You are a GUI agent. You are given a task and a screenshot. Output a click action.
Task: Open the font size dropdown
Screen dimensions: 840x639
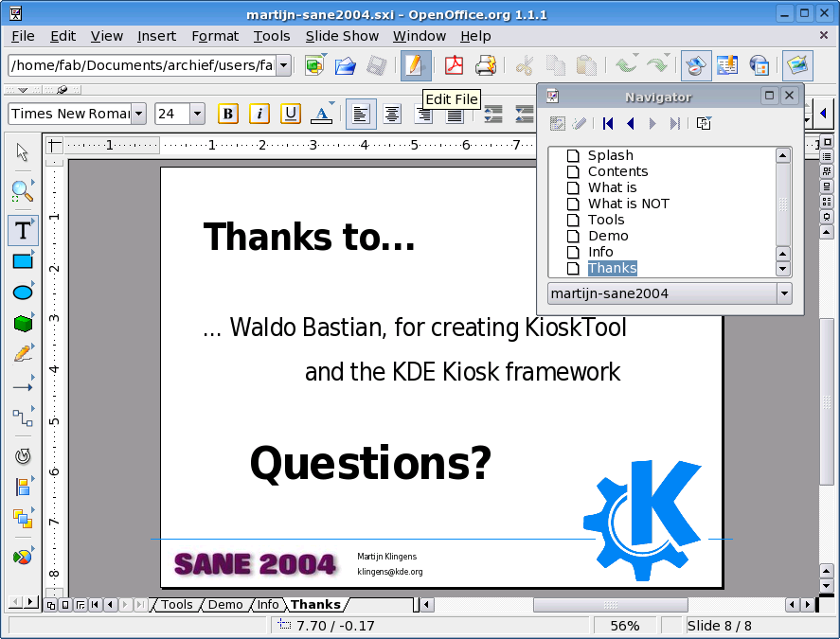click(198, 114)
